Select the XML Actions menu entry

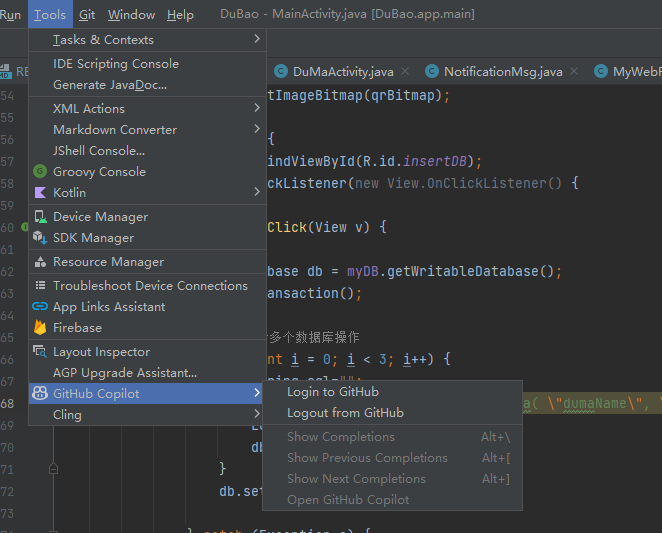147,109
